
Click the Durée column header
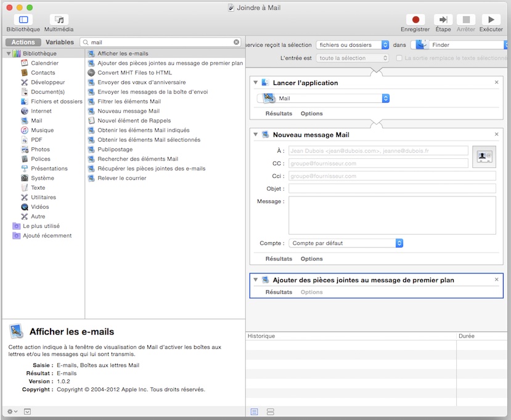pos(481,336)
